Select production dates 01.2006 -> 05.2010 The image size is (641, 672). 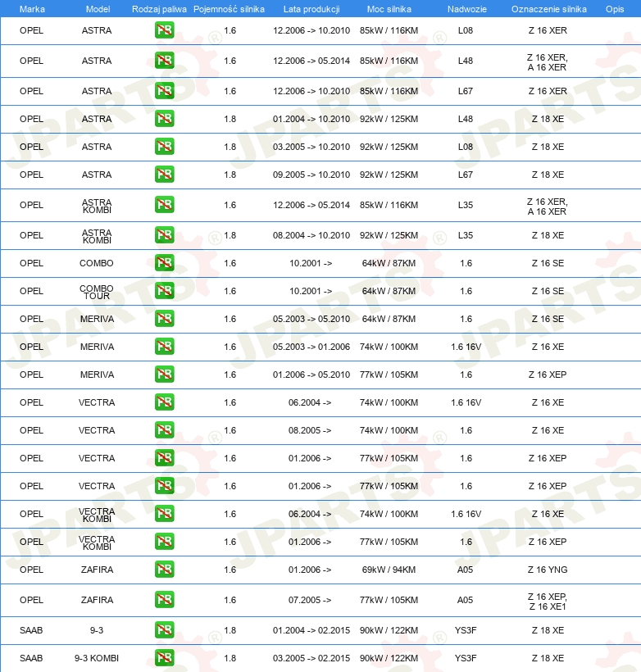[x=311, y=375]
